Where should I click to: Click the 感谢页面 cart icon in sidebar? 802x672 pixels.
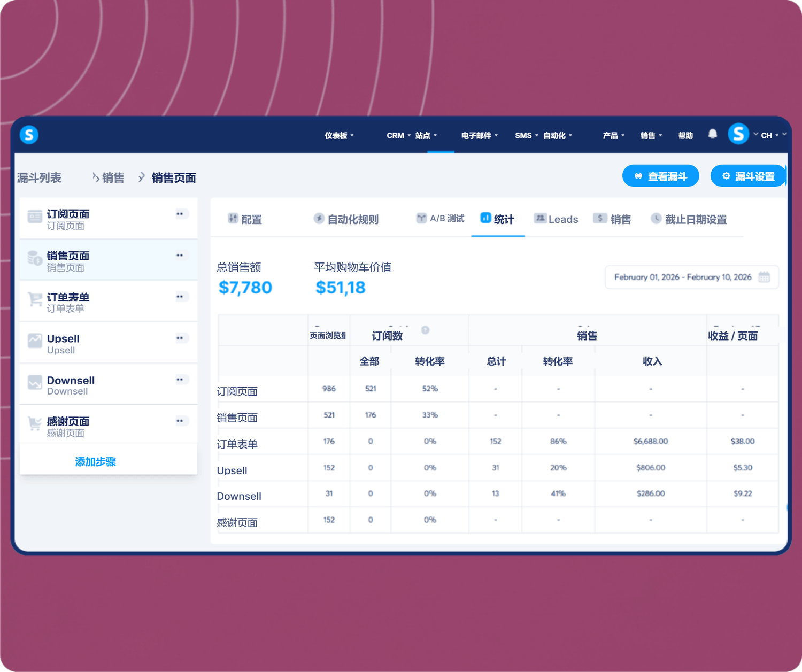coord(35,424)
